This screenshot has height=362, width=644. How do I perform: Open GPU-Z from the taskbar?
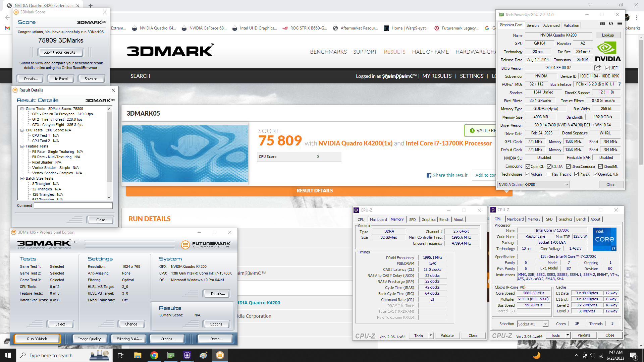pos(171,355)
